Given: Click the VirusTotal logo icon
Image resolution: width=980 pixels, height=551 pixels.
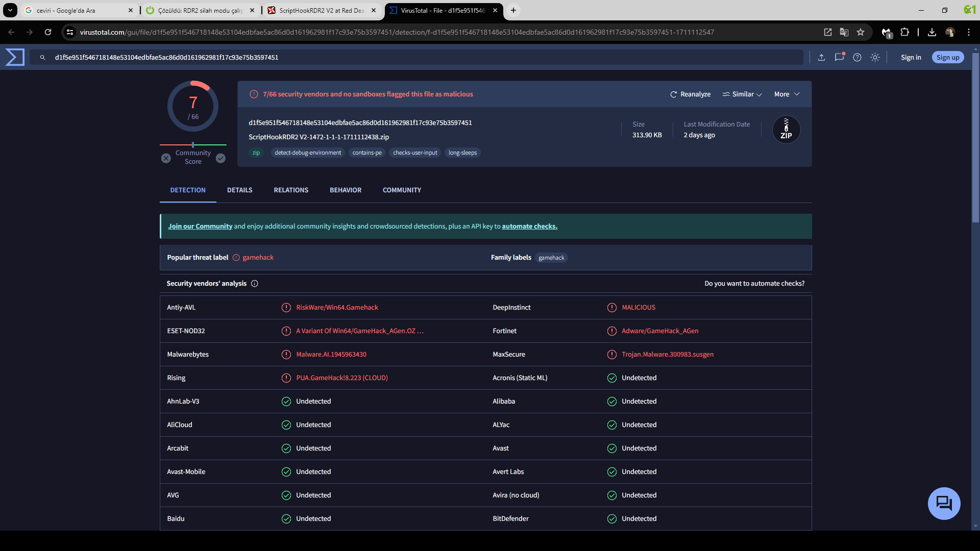Looking at the screenshot, I should pos(15,57).
